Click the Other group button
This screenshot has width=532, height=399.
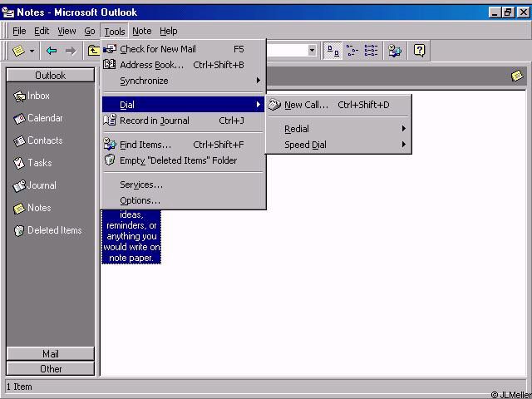50,369
